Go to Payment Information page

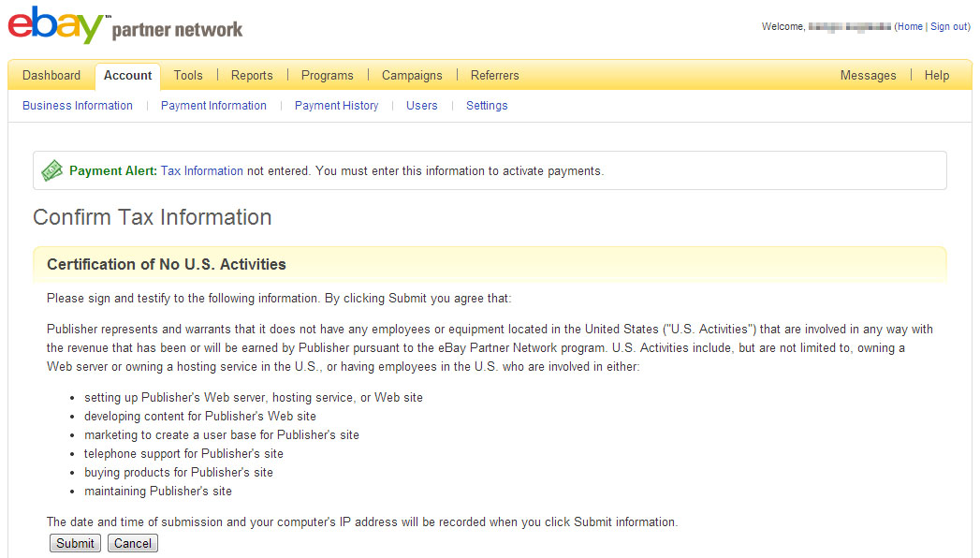tap(213, 106)
